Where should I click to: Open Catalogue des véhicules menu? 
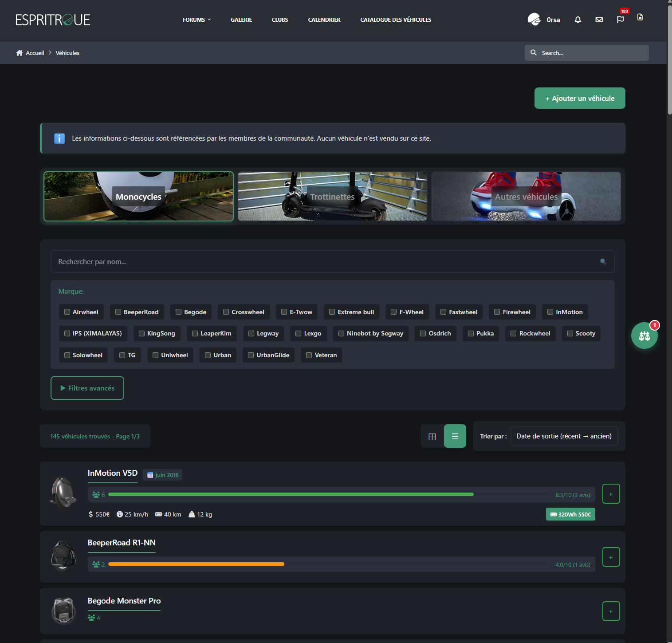coord(395,20)
